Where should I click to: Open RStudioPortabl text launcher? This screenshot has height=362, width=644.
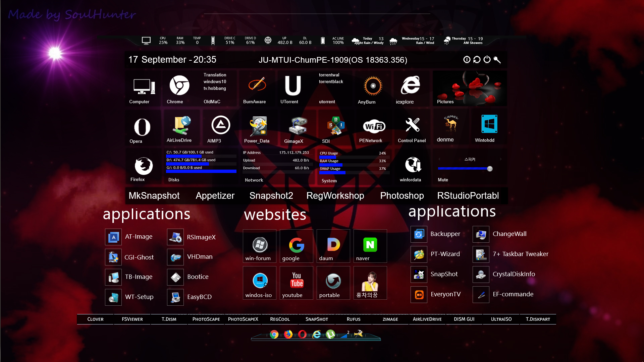[468, 195]
